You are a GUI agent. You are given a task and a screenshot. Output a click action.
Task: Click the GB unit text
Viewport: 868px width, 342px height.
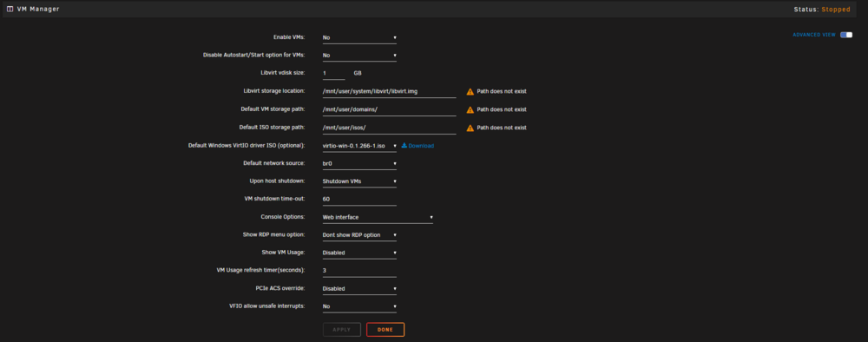click(358, 73)
